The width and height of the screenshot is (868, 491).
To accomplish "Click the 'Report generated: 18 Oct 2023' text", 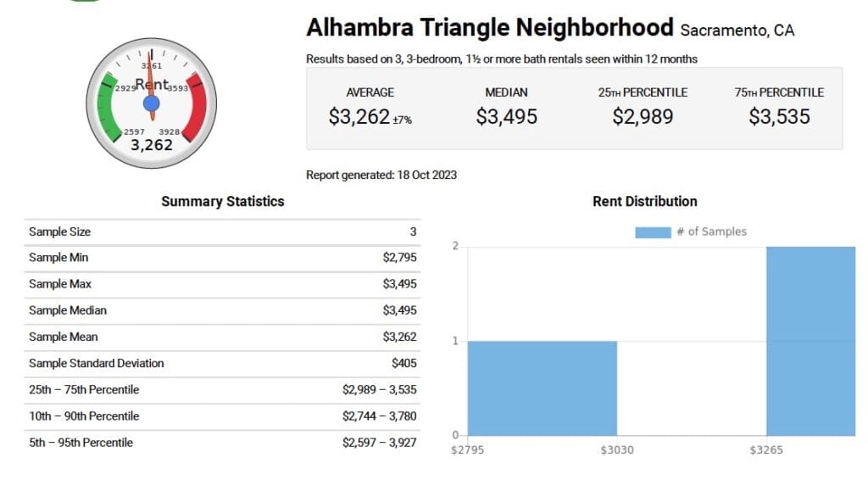I will coord(381,176).
